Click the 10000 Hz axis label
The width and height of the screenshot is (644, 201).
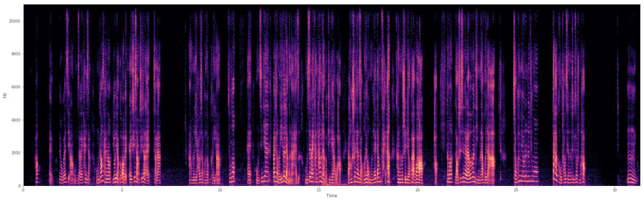click(14, 21)
